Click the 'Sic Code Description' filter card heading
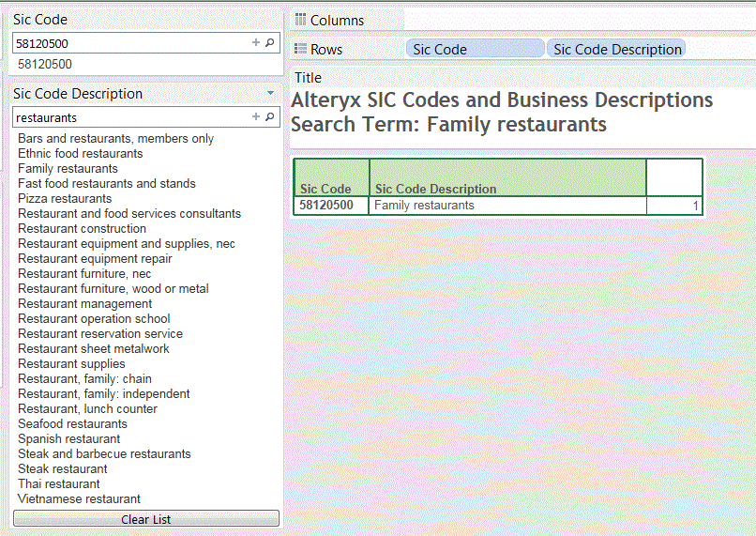The width and height of the screenshot is (756, 536). click(78, 93)
